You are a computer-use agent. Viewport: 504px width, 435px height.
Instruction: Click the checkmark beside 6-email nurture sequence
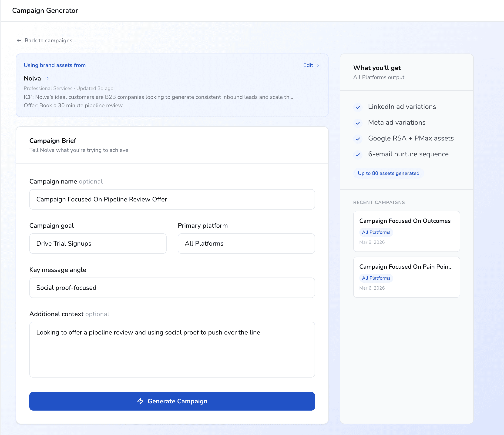pos(358,155)
